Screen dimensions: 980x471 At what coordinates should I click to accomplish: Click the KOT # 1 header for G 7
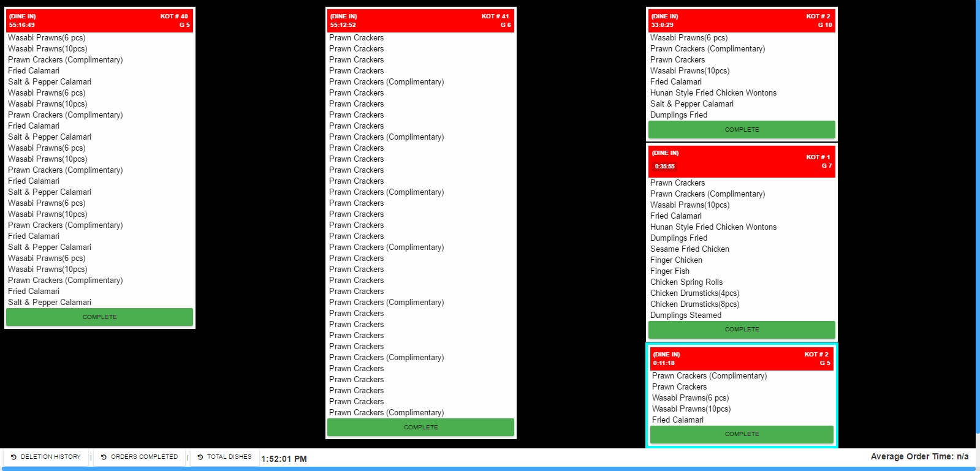[742, 161]
